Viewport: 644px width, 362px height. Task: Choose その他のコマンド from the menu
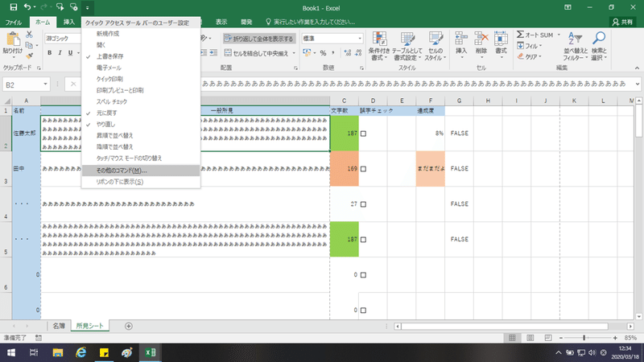pos(141,171)
